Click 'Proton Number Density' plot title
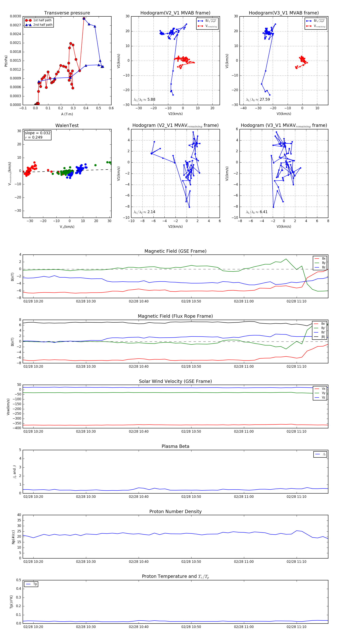351x644 pixels. tap(175, 511)
